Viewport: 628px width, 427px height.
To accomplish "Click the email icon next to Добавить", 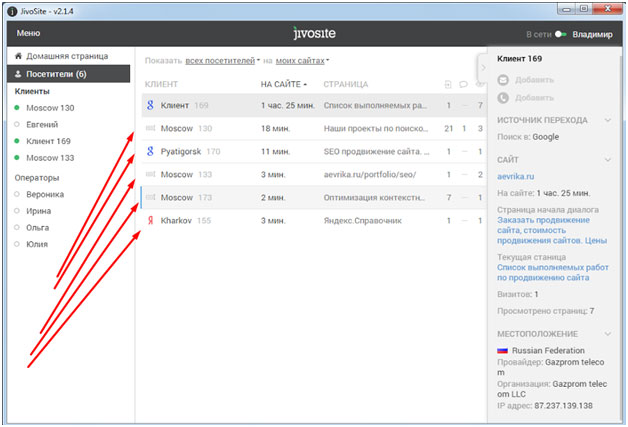I will point(503,80).
